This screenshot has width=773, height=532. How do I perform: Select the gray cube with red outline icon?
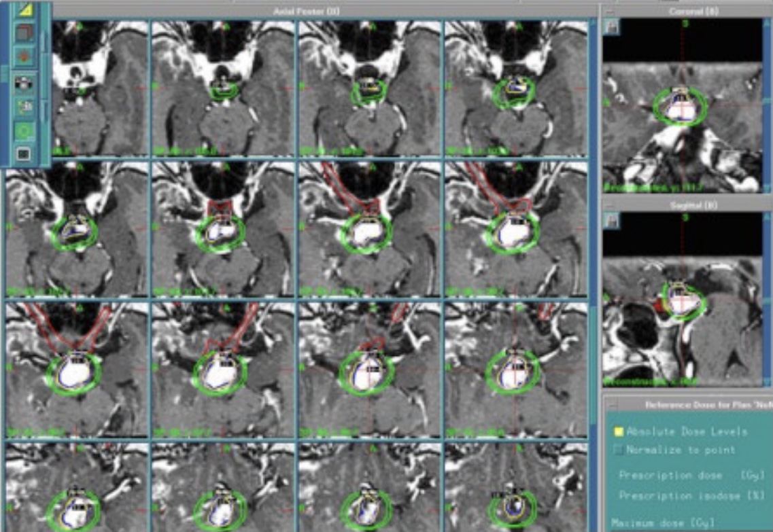click(x=24, y=32)
